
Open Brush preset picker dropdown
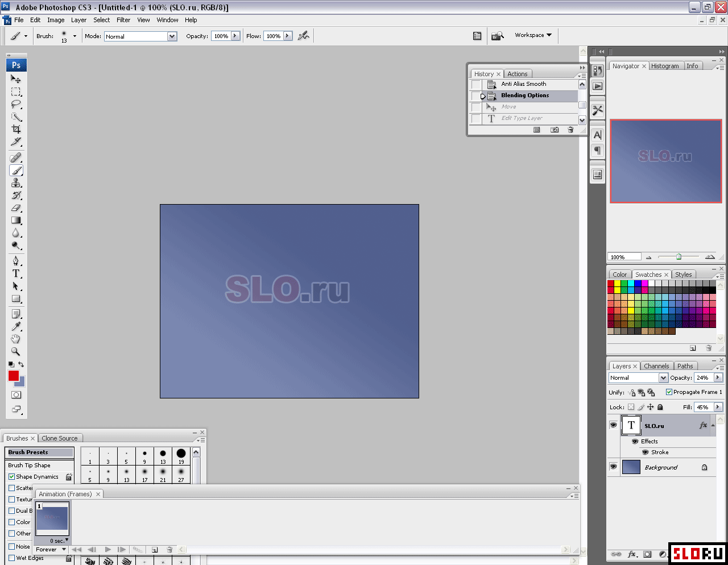tap(75, 36)
